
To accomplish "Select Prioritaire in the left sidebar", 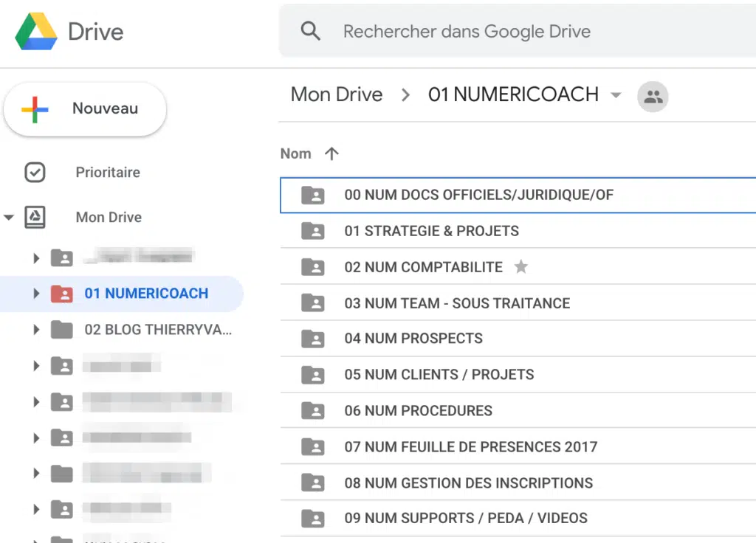I will click(108, 173).
